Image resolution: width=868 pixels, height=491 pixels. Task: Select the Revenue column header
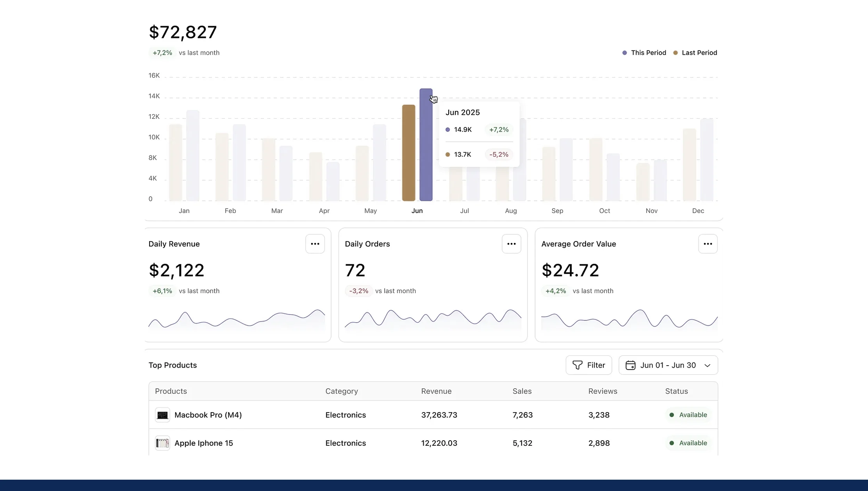(436, 391)
